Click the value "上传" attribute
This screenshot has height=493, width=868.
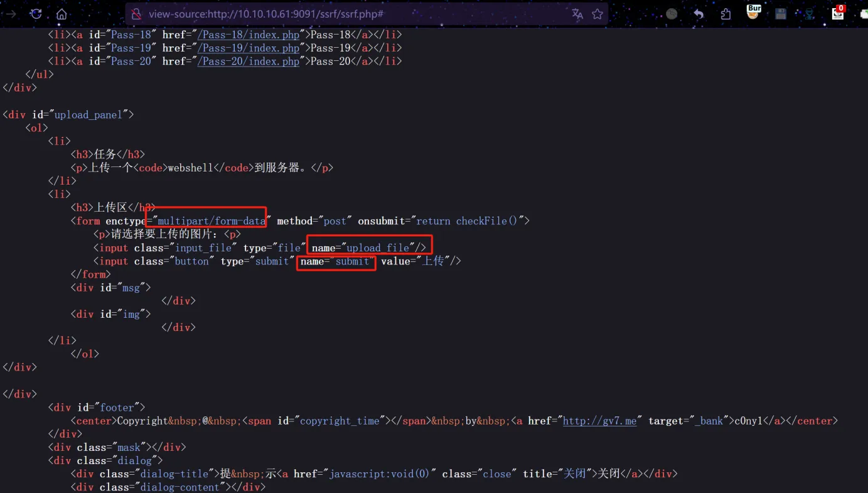pos(432,261)
